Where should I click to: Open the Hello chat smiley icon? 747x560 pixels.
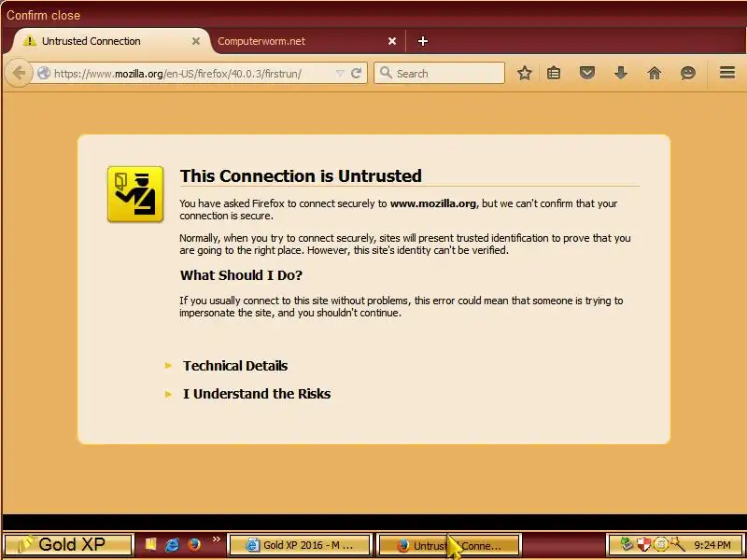point(688,74)
